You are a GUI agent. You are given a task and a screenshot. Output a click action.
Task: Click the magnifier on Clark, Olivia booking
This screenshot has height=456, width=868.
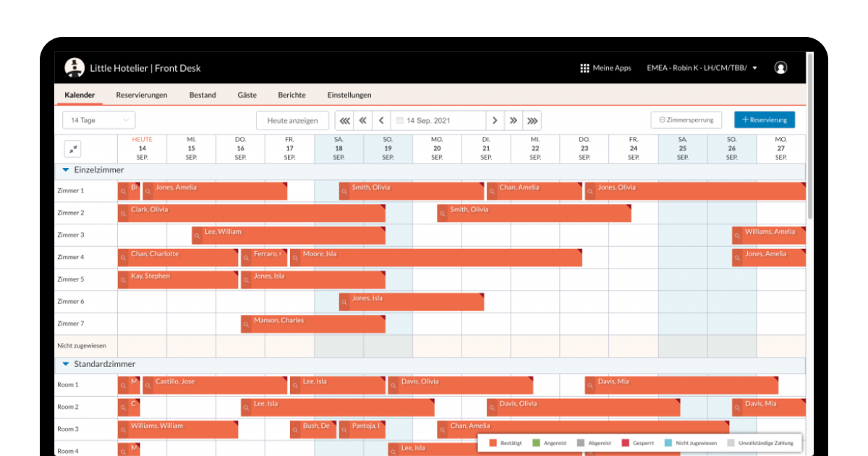124,214
